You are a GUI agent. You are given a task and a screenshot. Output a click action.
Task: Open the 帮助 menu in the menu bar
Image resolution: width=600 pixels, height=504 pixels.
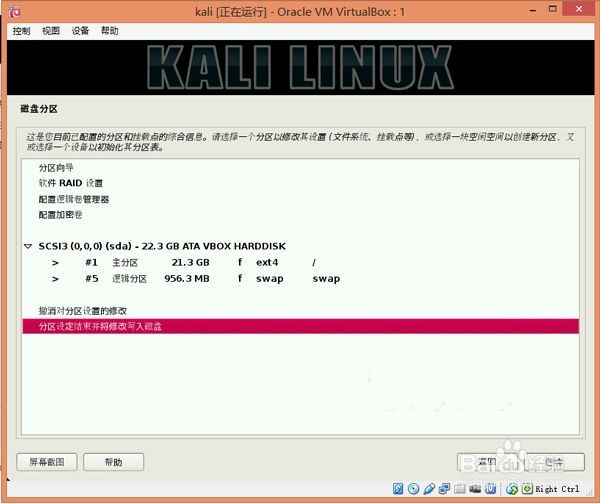coord(110,31)
